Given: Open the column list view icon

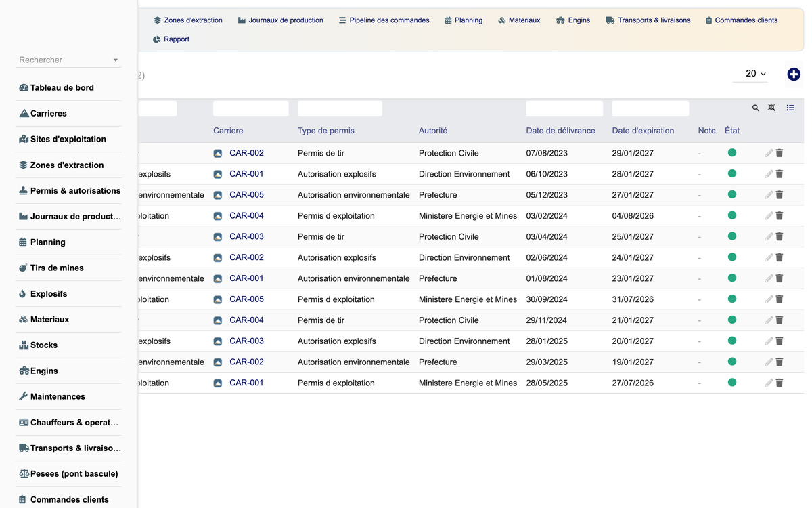Looking at the screenshot, I should click(x=790, y=108).
